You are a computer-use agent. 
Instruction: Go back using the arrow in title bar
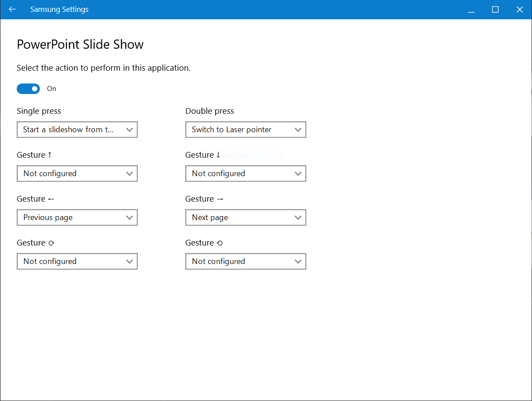tap(12, 9)
